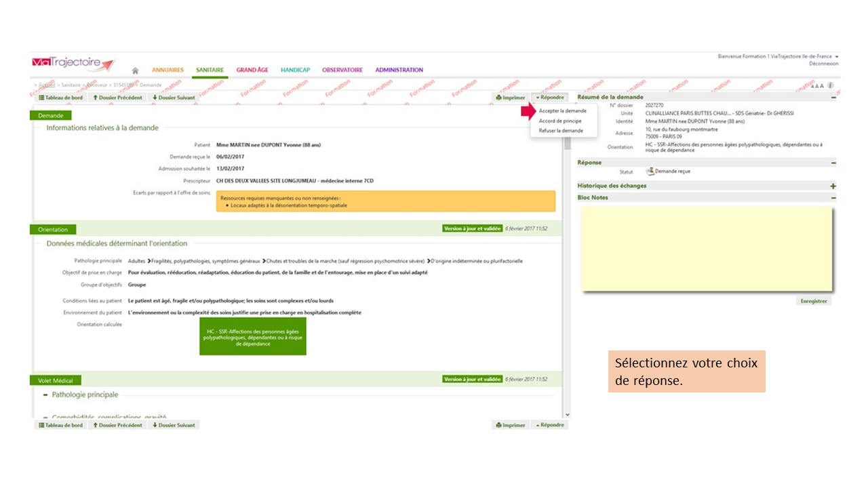868x488 pixels.
Task: Expand the Historique des échanges section
Action: (833, 186)
